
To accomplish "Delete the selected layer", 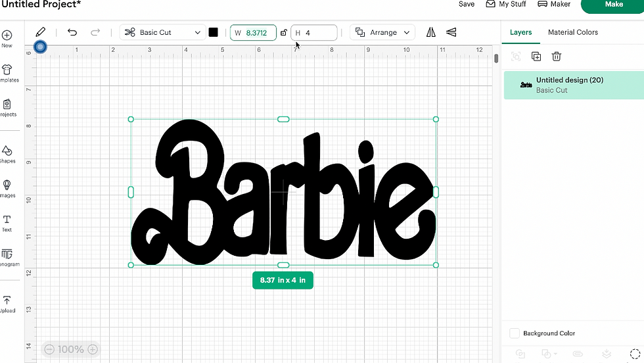I will (x=556, y=57).
